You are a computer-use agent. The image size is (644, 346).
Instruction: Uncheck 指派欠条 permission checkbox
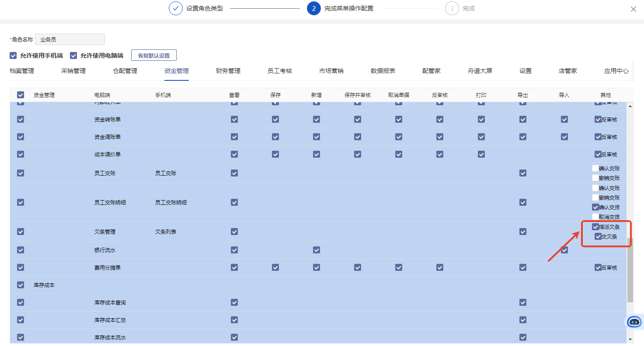click(x=595, y=227)
